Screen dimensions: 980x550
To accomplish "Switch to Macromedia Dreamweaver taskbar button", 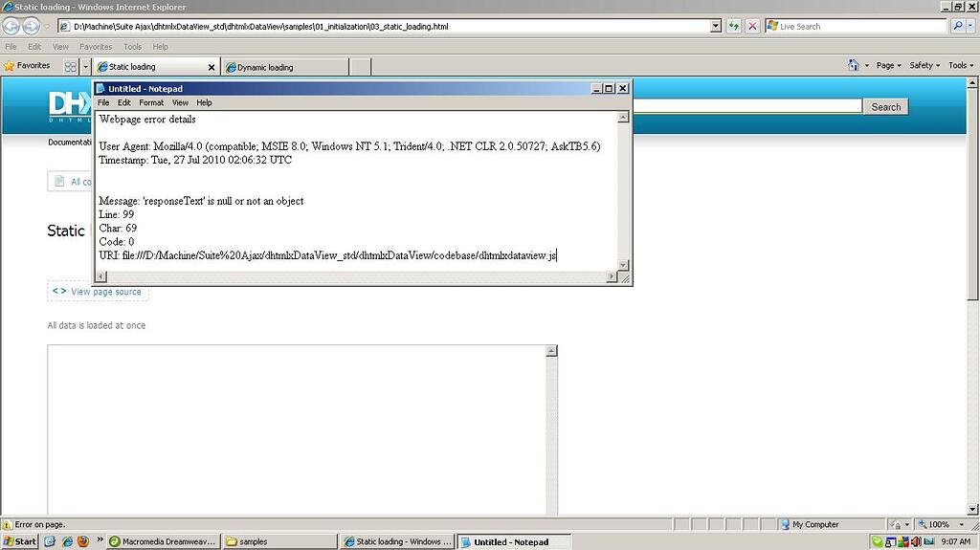I will (163, 541).
